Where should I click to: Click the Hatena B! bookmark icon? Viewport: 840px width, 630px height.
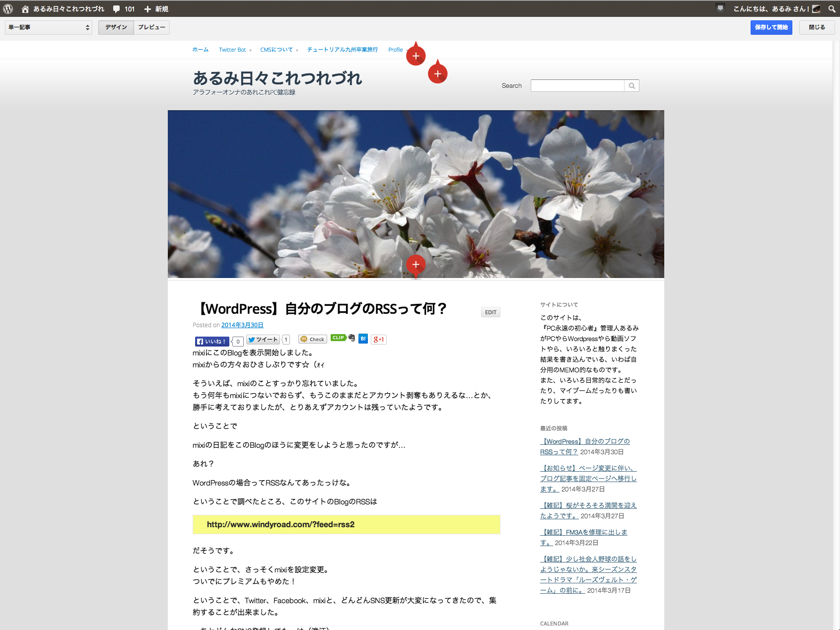(363, 339)
